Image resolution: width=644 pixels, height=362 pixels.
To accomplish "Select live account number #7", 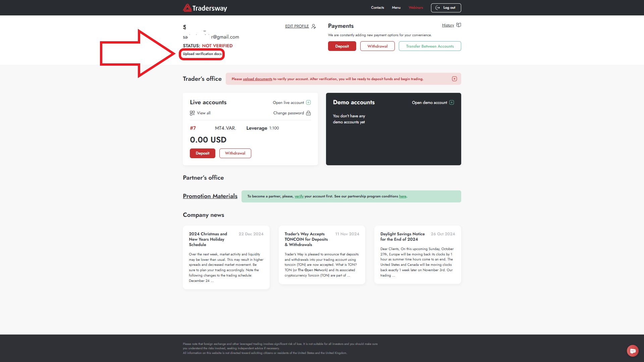I will click(193, 128).
